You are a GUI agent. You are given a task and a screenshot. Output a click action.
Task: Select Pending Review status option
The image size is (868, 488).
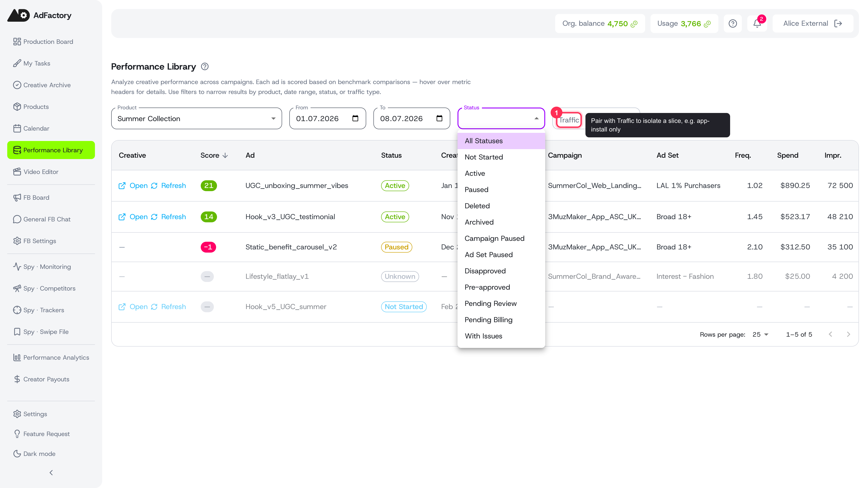tap(501, 304)
